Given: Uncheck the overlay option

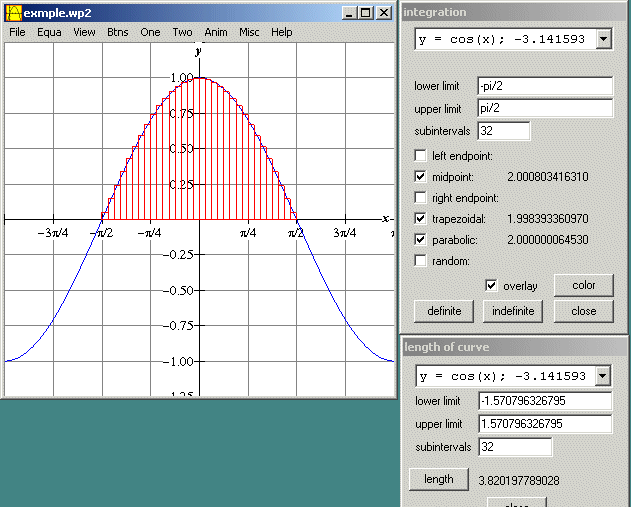Looking at the screenshot, I should 491,285.
